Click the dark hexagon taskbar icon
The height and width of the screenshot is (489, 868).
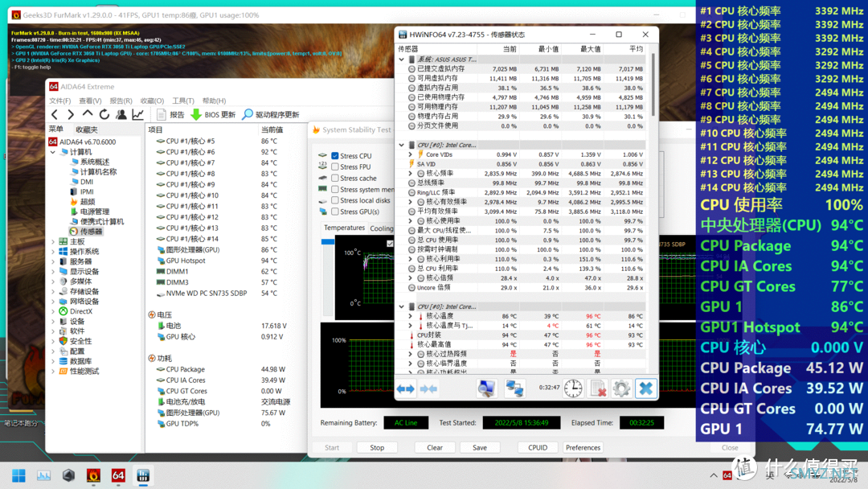point(68,475)
